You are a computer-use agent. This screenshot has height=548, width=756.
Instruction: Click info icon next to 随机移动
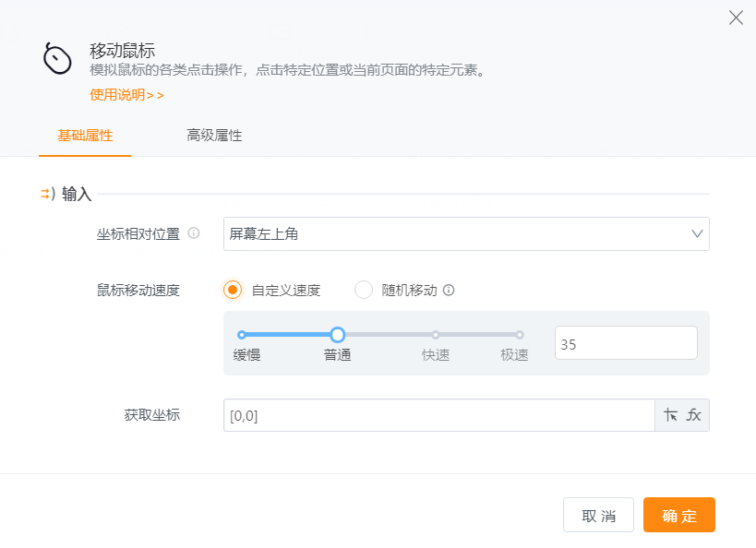tap(449, 290)
